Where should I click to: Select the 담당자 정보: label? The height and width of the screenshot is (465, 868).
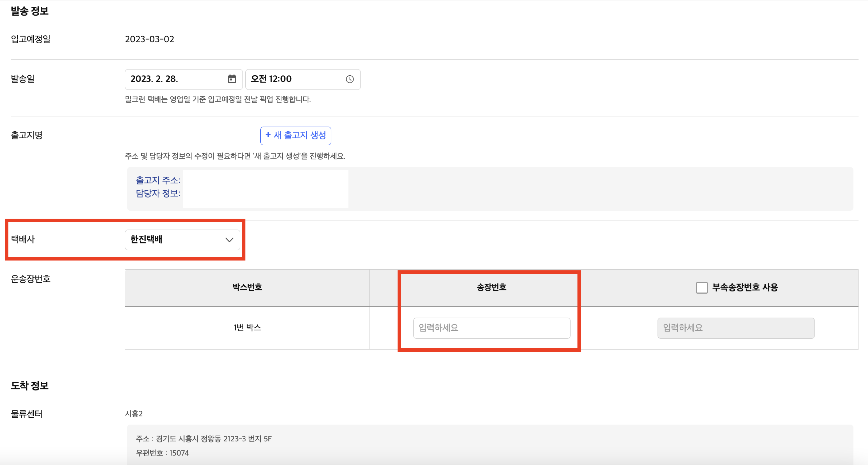[x=158, y=193]
